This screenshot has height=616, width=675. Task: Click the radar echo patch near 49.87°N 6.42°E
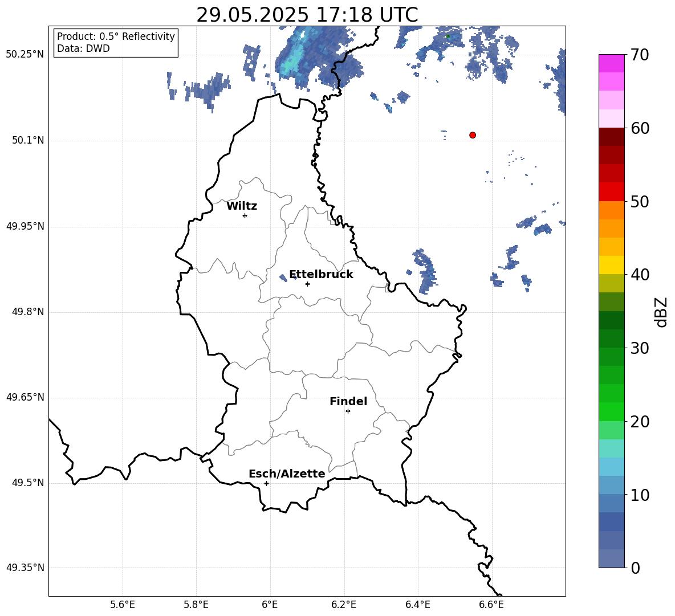tap(425, 271)
